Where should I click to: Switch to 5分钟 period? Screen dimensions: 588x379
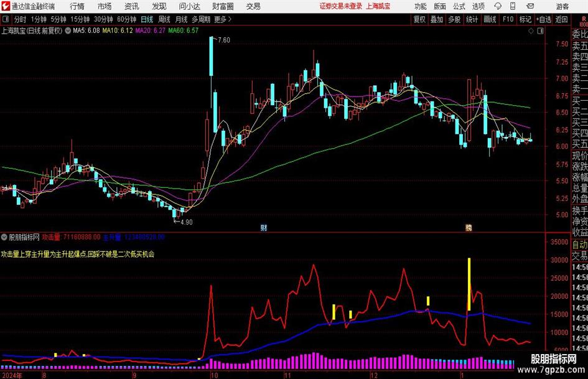click(58, 19)
